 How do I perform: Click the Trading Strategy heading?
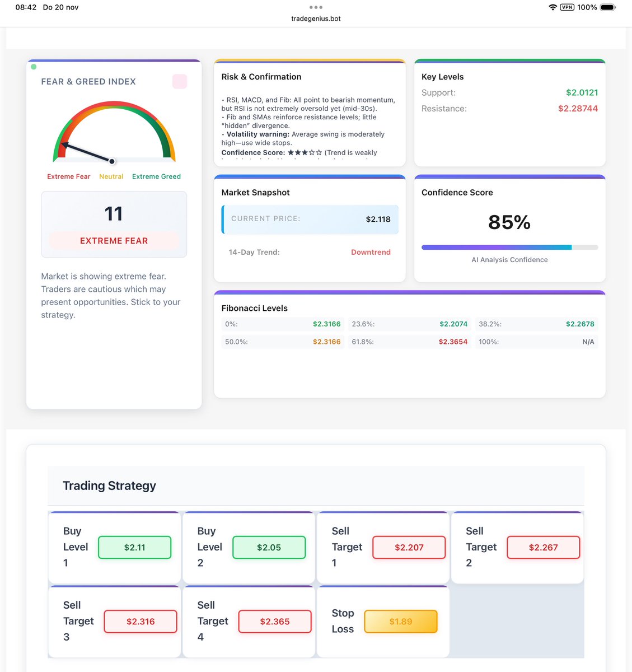[x=109, y=486]
